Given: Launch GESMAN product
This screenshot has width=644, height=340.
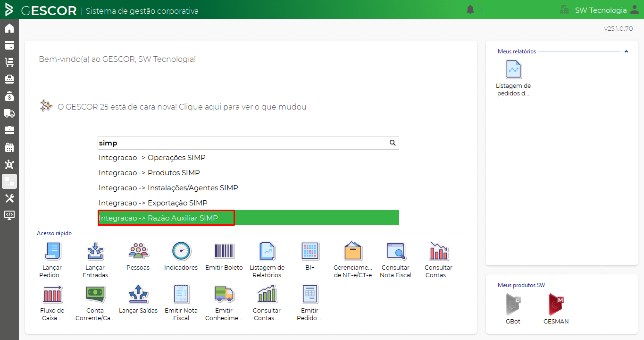Looking at the screenshot, I should [556, 309].
